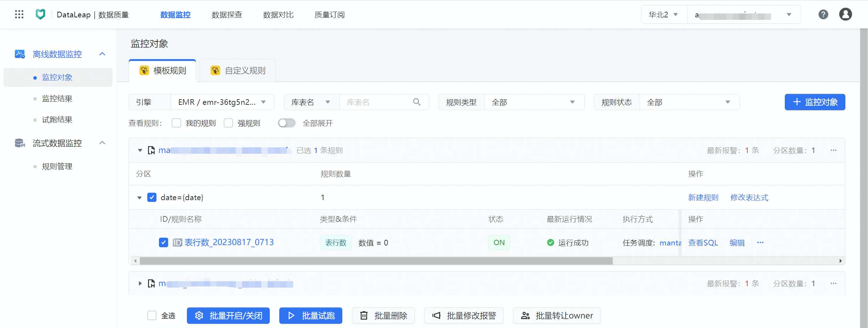Image resolution: width=868 pixels, height=328 pixels.
Task: Open 监控结果 in the sidebar
Action: pyautogui.click(x=57, y=98)
